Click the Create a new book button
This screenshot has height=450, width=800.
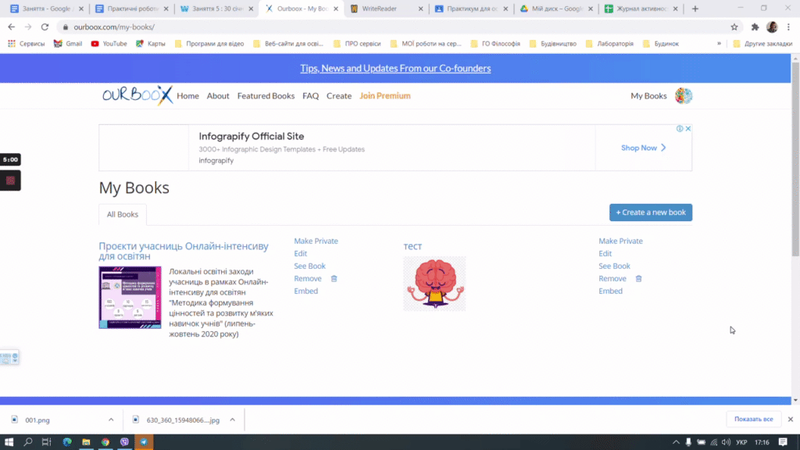[x=650, y=212]
